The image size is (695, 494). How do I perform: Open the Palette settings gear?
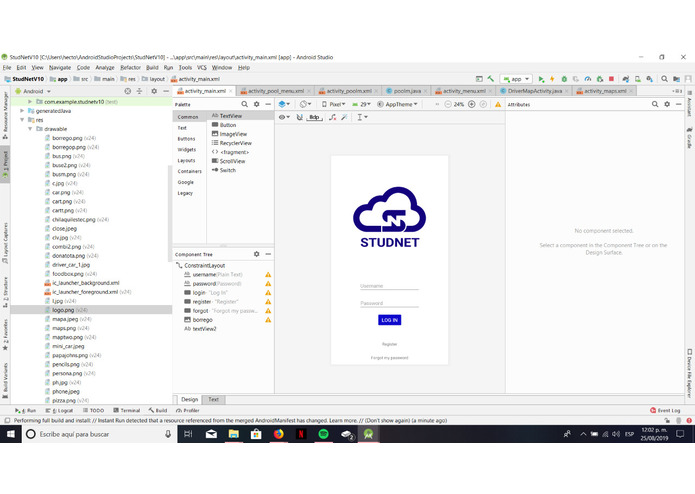[x=257, y=104]
